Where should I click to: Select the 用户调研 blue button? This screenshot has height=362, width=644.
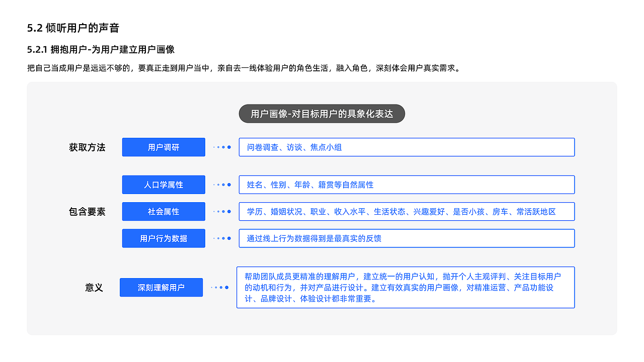(x=163, y=147)
